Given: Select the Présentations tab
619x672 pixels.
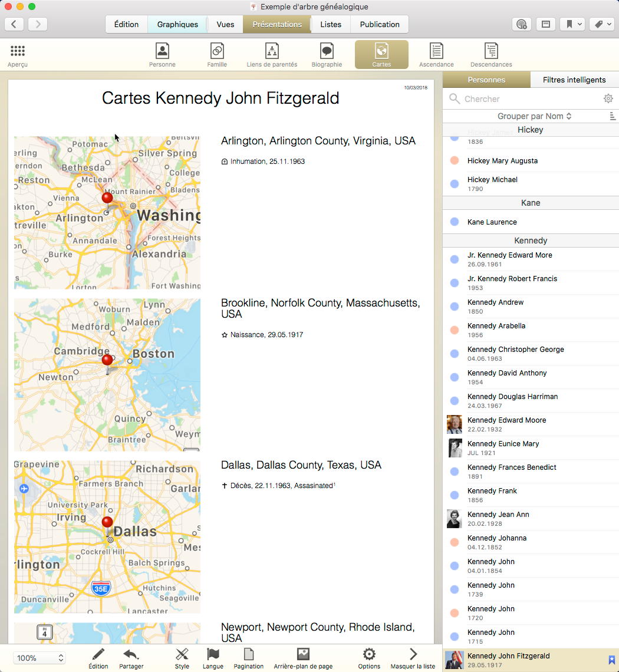Looking at the screenshot, I should (277, 24).
